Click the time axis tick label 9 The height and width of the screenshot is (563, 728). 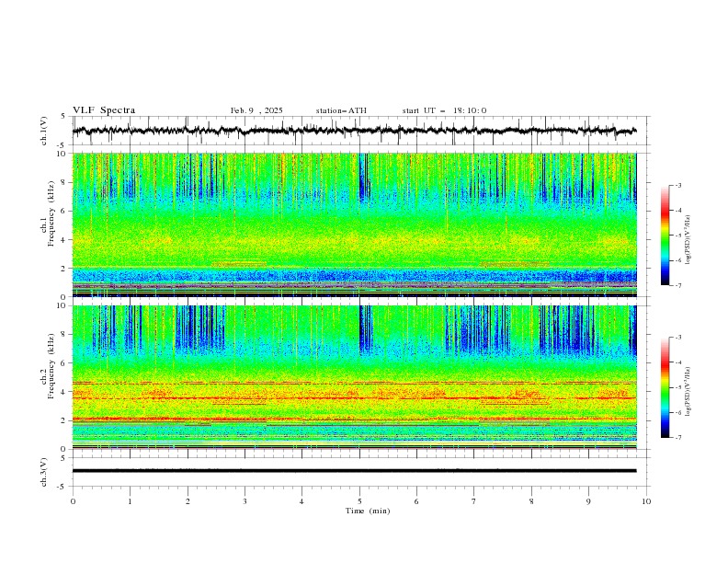pyautogui.click(x=588, y=501)
